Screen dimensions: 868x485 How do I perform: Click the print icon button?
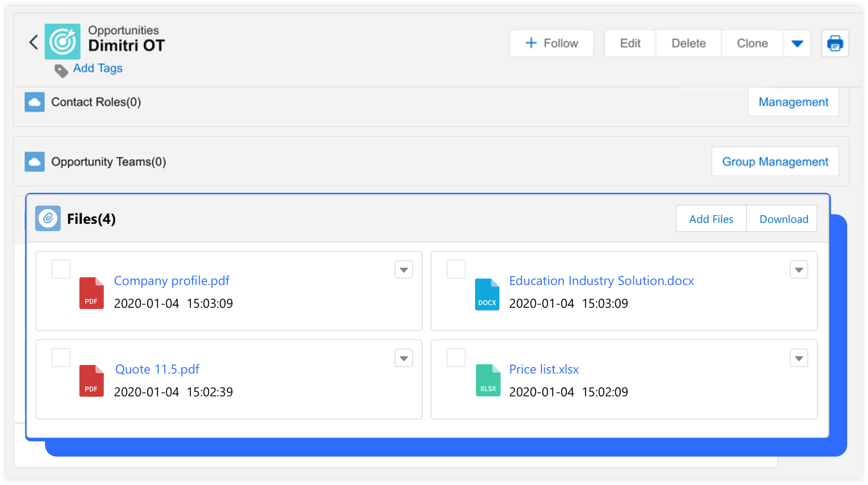(x=835, y=43)
